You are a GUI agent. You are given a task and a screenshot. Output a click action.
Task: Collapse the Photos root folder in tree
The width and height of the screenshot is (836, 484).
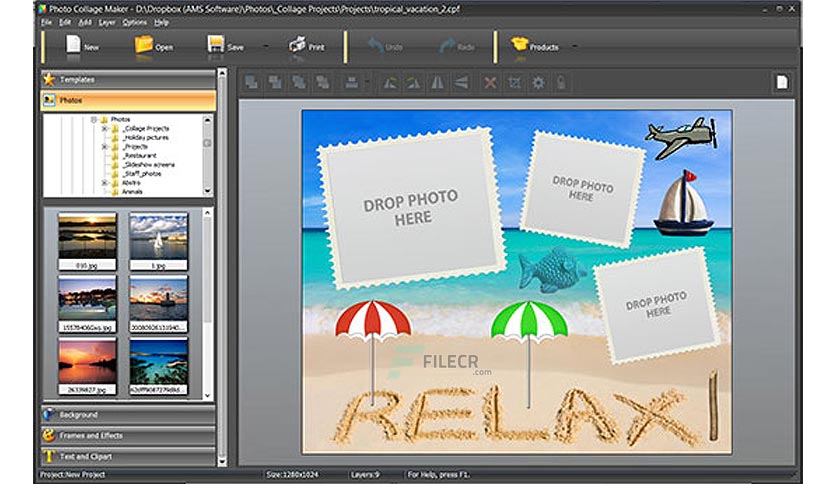94,119
